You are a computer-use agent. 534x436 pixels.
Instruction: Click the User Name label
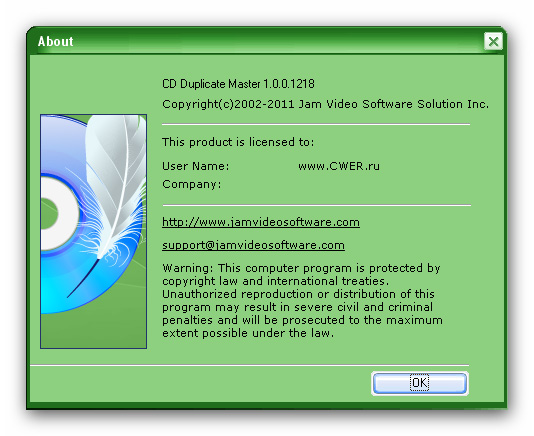coord(196,166)
